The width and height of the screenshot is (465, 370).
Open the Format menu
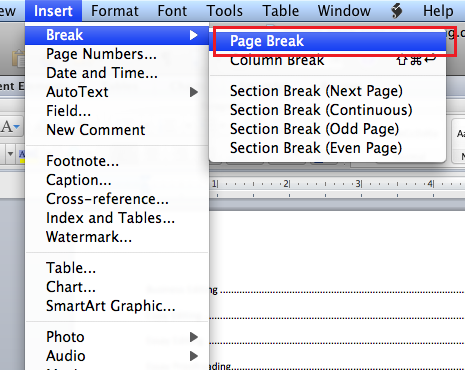(x=115, y=11)
